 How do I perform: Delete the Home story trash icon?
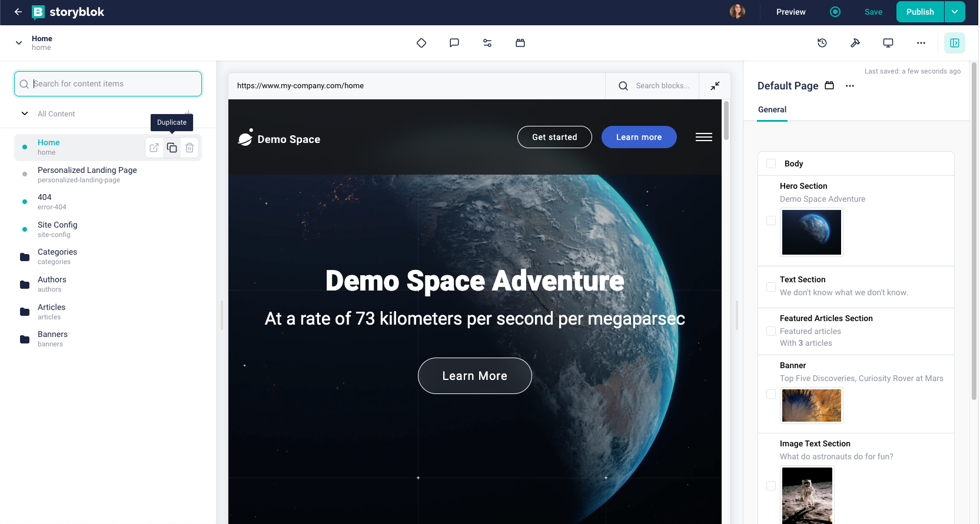pos(190,148)
